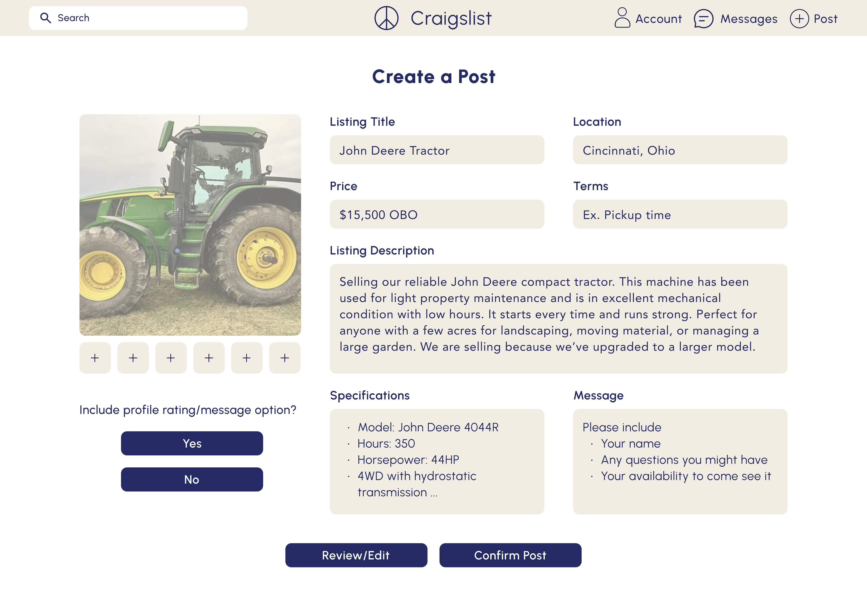Screen dimensions: 867x616
Task: Add photo in third plus slot
Action: [171, 358]
